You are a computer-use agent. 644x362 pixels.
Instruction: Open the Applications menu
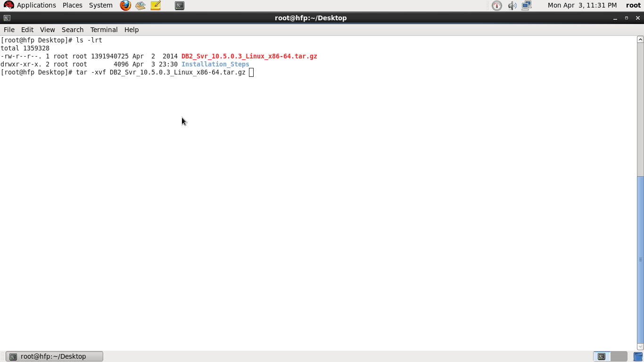[x=36, y=5]
